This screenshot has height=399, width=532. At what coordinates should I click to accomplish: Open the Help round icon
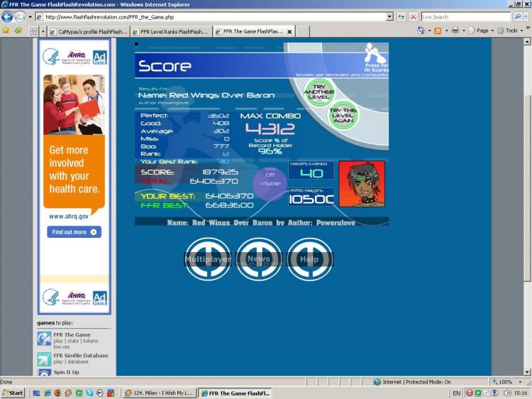pyautogui.click(x=310, y=259)
